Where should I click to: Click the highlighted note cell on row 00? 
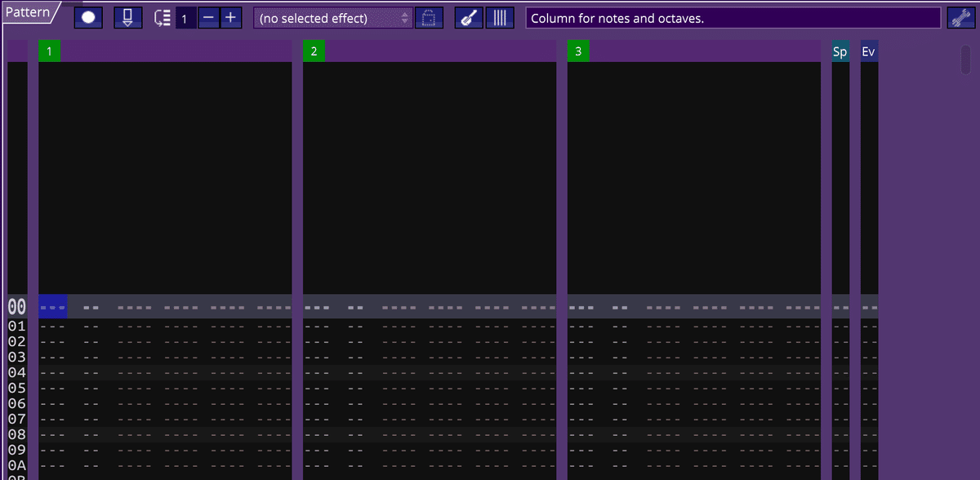point(53,307)
